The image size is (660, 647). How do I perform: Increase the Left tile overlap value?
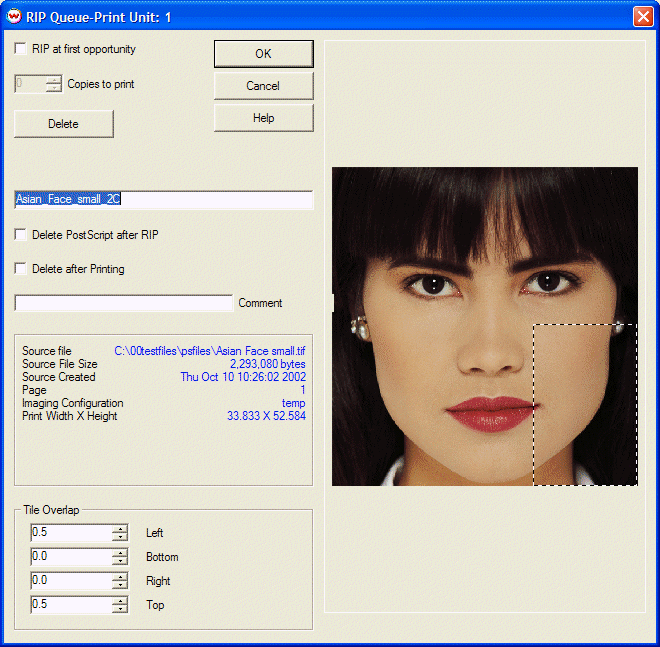click(120, 529)
